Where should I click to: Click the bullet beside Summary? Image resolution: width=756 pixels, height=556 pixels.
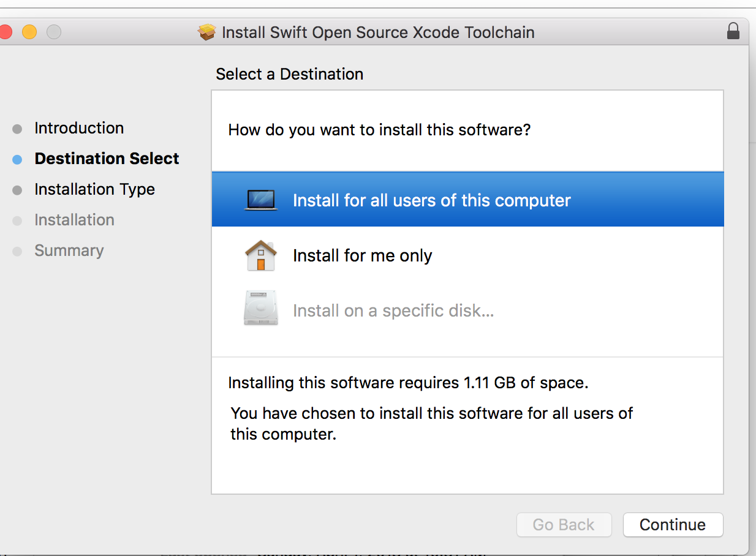17,251
